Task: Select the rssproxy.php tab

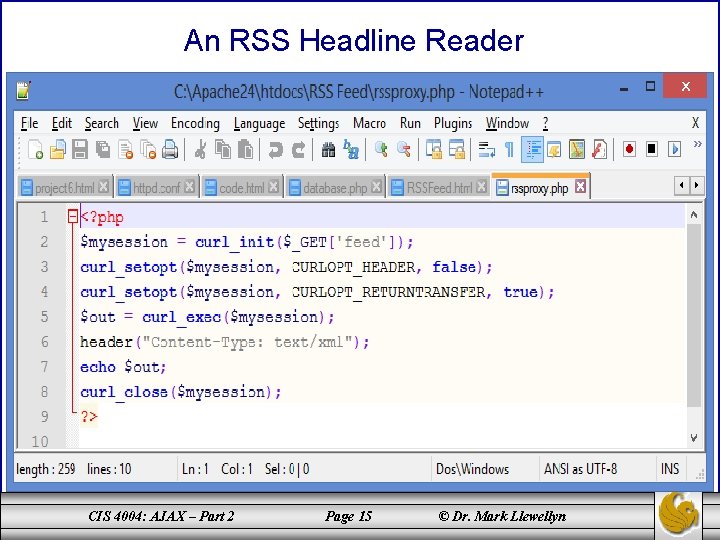Action: (540, 187)
